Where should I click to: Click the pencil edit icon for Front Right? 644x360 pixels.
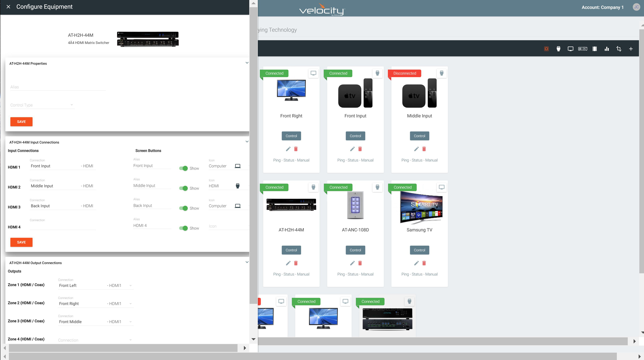coord(288,149)
